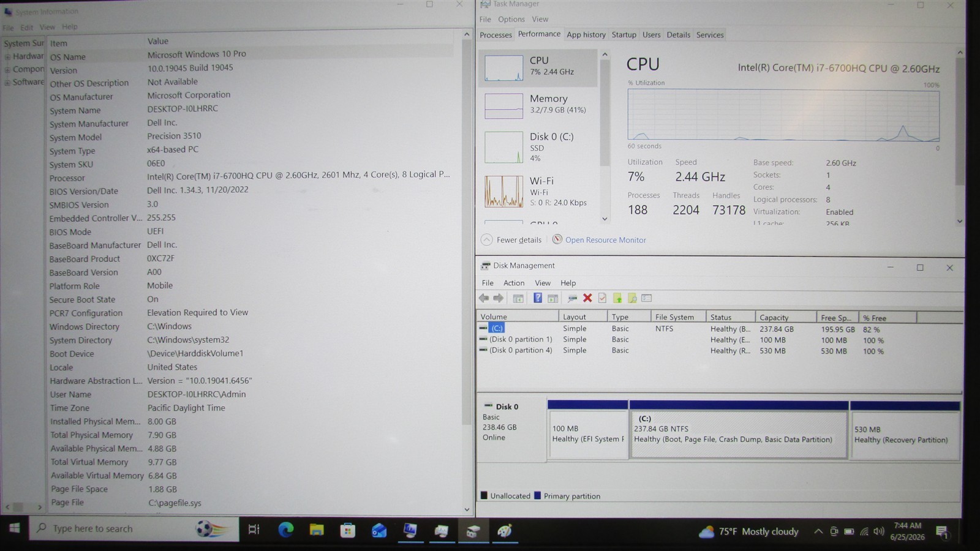This screenshot has width=980, height=551.
Task: Select Disk 0 (C:) in Task Manager sidebar
Action: pos(538,147)
